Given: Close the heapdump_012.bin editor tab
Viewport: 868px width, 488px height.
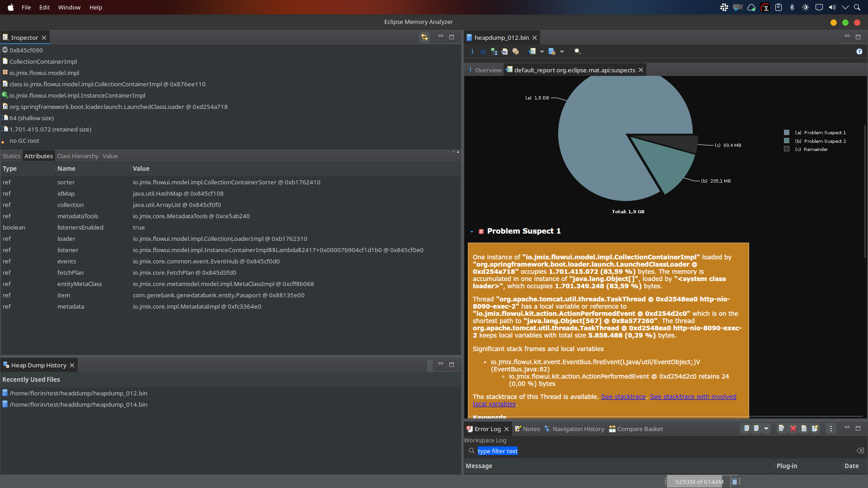Looking at the screenshot, I should 534,38.
